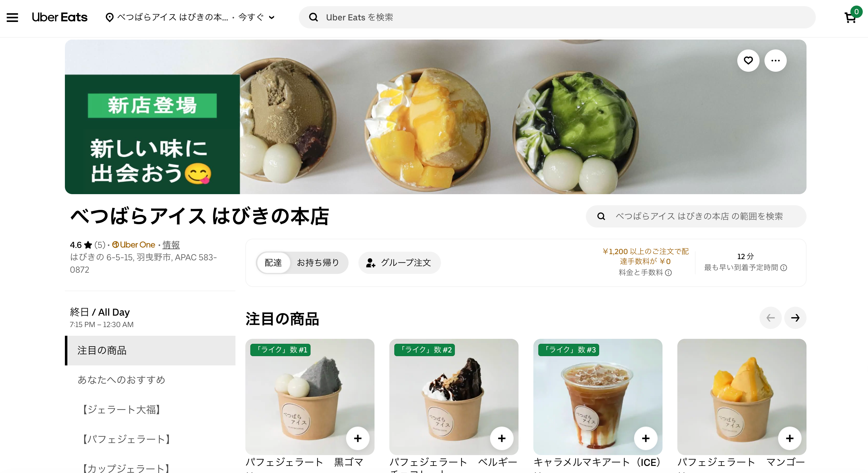
Task: Click info icon beside 料金と手数料
Action: click(x=668, y=272)
